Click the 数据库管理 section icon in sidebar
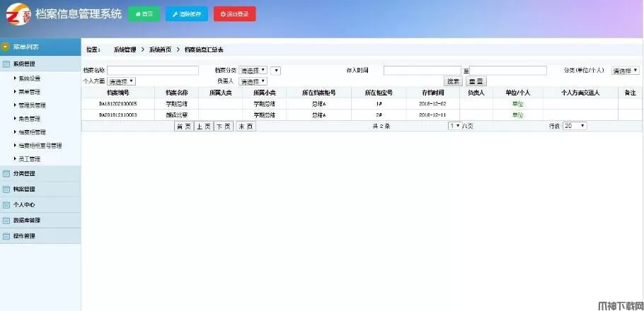This screenshot has height=311, width=644. click(x=6, y=221)
